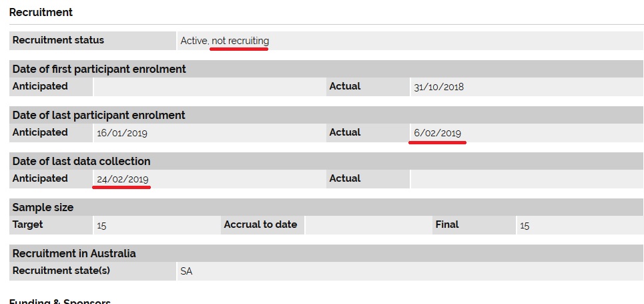Click the empty actual data collection field

(x=527, y=179)
